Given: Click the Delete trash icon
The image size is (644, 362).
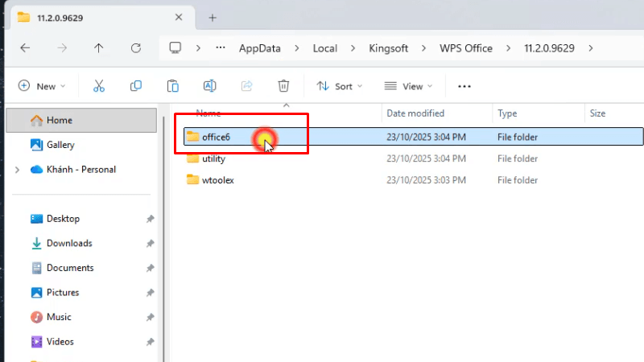Looking at the screenshot, I should click(x=283, y=86).
